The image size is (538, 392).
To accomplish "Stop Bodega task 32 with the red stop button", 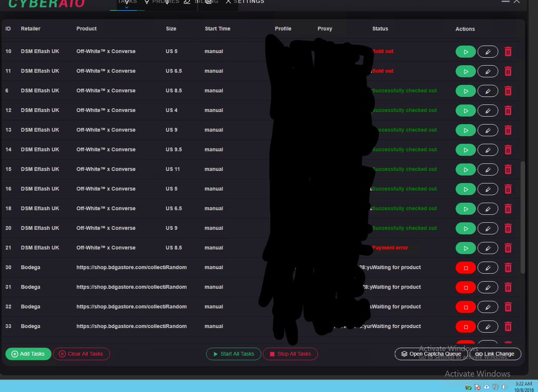I will pyautogui.click(x=465, y=307).
